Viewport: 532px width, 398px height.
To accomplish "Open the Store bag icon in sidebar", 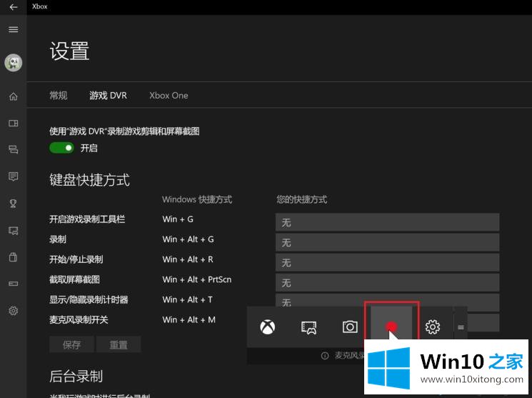I will point(14,257).
